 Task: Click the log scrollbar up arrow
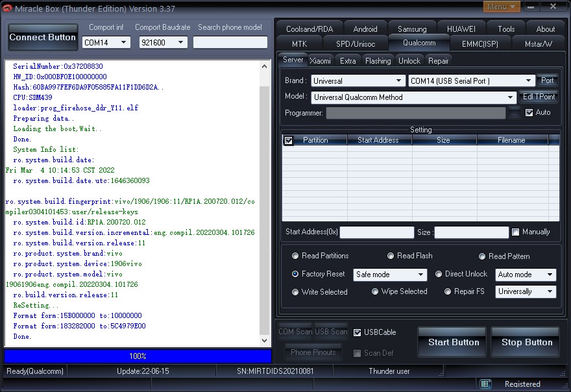click(264, 66)
